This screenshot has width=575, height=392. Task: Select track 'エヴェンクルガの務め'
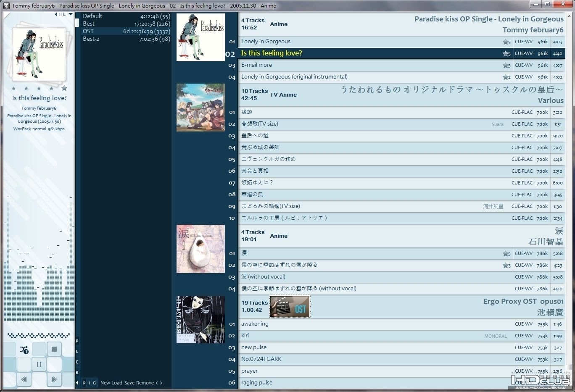(401, 159)
